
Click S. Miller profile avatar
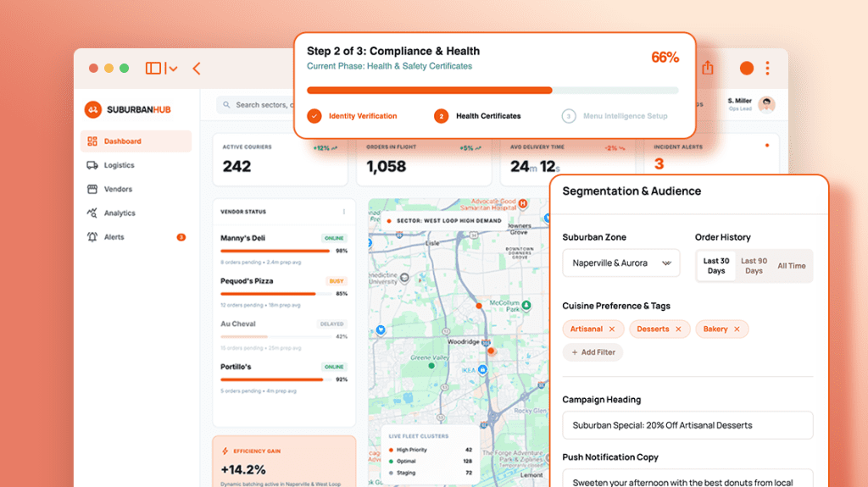point(766,105)
